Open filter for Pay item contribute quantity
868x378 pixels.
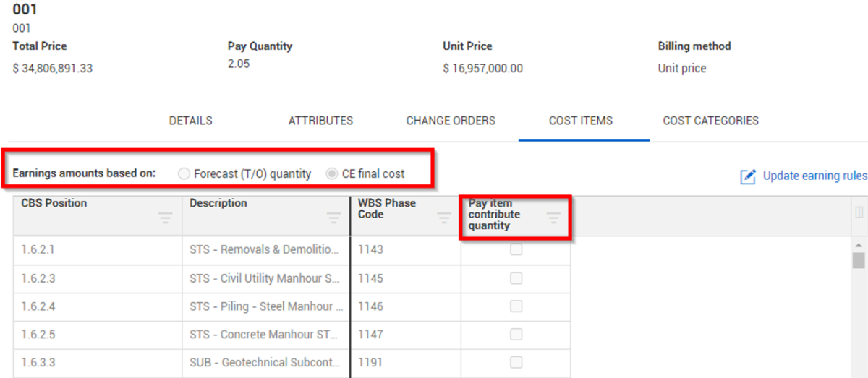pos(553,218)
